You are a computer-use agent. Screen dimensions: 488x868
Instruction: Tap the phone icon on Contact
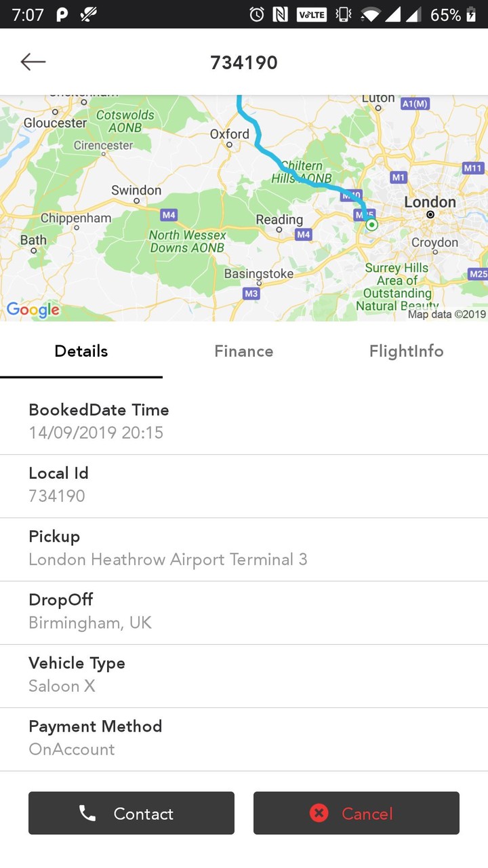(x=87, y=813)
